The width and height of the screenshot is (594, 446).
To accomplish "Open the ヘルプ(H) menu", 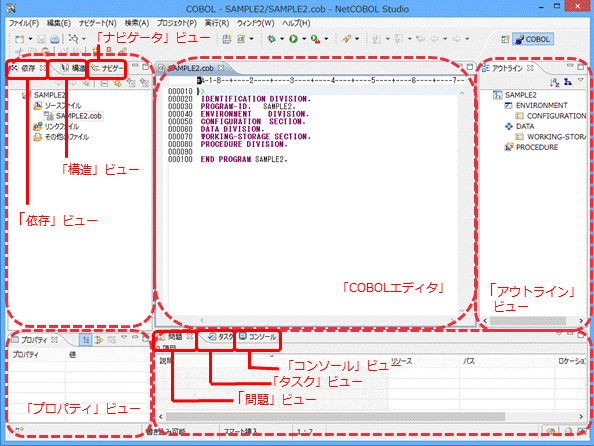I will pyautogui.click(x=296, y=23).
